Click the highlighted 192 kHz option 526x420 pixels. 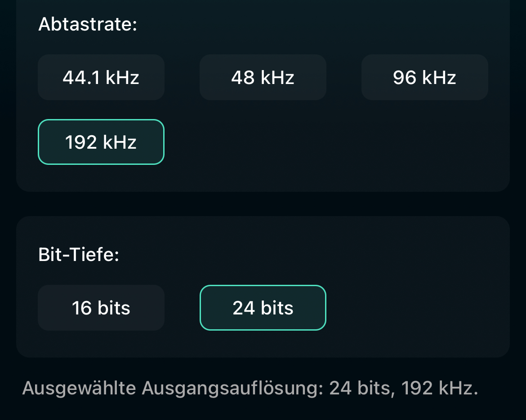tap(101, 142)
